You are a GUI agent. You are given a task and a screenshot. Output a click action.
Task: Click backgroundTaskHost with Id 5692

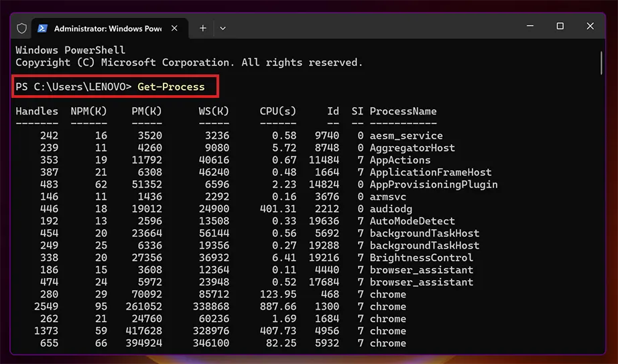click(424, 233)
